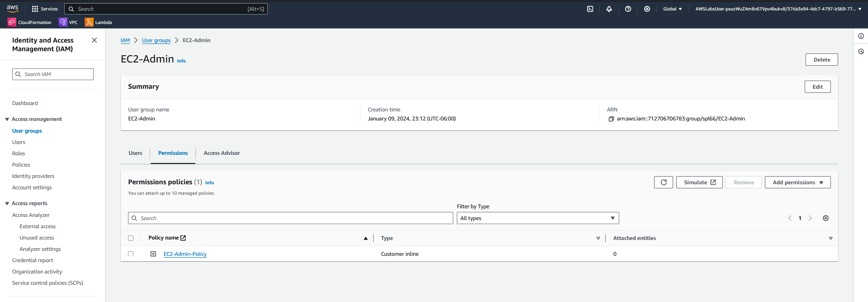Viewport: 868px width, 302px height.
Task: Go to the next page of policies
Action: [810, 218]
